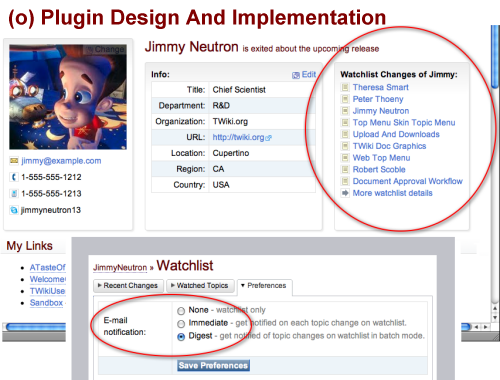The image size is (500, 380).
Task: Click the phone icon next to 1-555-555-1212
Action: (14, 177)
